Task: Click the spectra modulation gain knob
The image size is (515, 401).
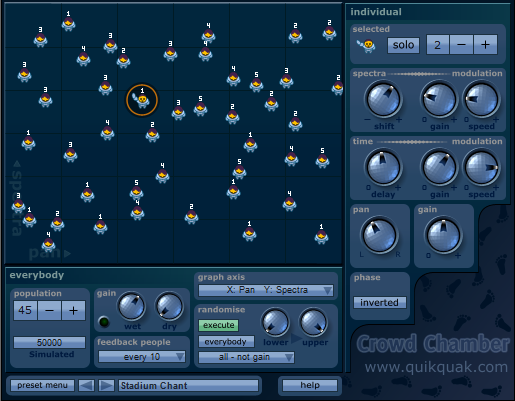Action: point(439,100)
